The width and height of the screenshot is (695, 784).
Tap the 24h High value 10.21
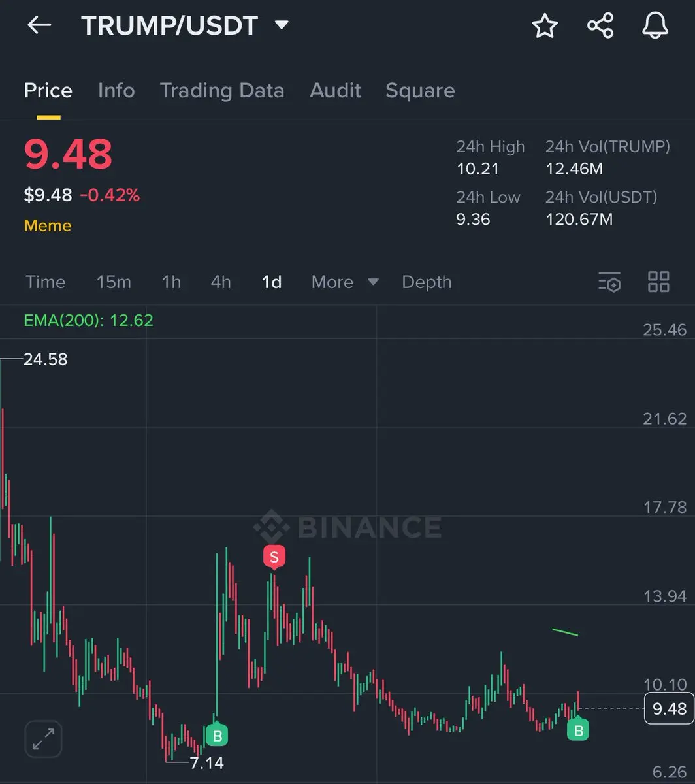pyautogui.click(x=477, y=169)
